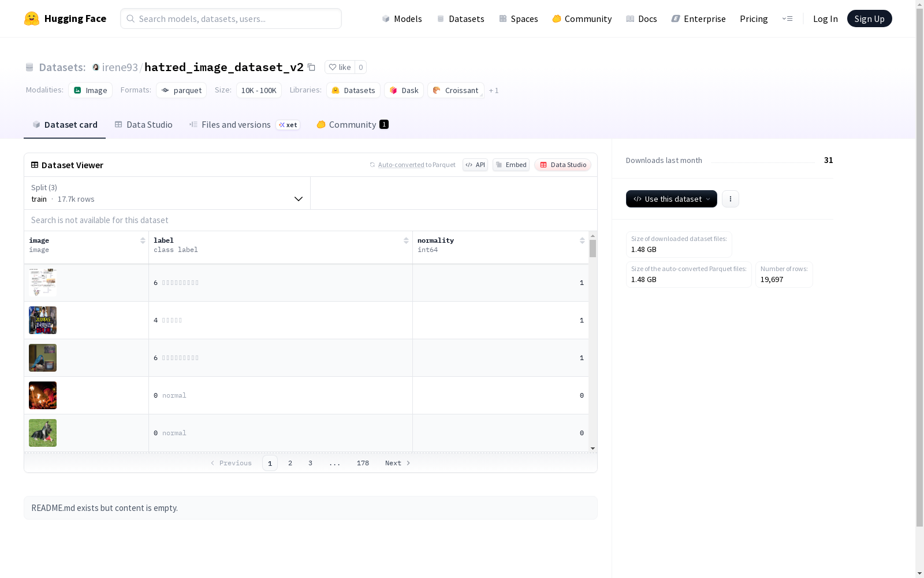Click the Sign Up button
This screenshot has height=578, width=924.
coord(869,18)
